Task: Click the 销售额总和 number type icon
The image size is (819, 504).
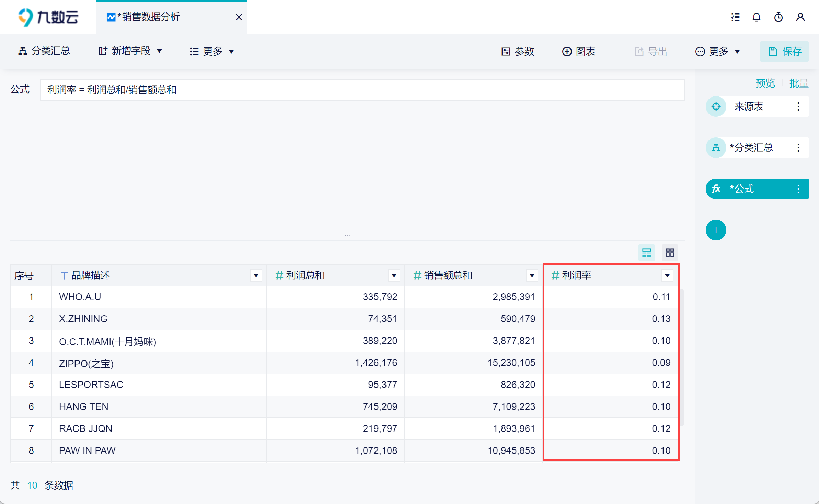Action: point(417,275)
